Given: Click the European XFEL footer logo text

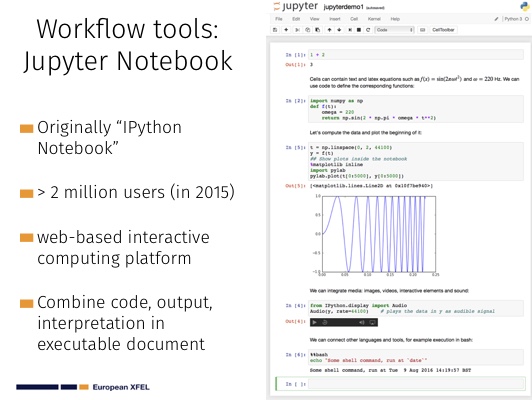Looking at the screenshot, I should point(121,387).
